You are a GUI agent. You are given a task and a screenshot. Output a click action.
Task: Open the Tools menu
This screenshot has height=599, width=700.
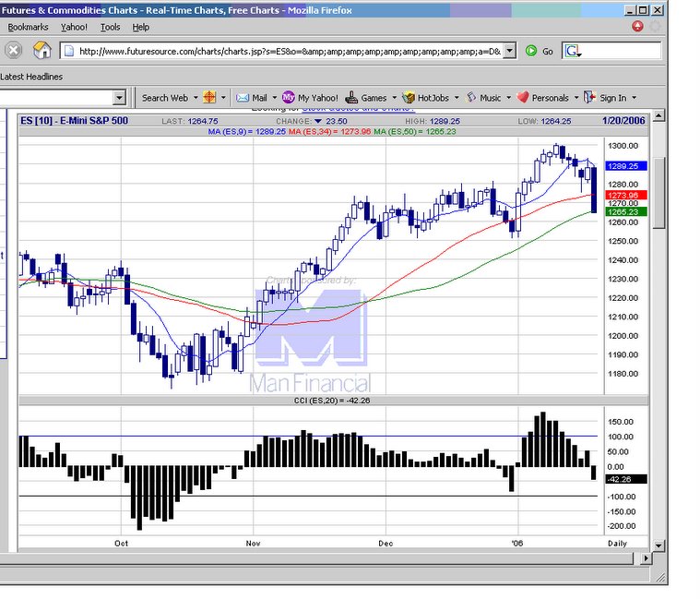(111, 28)
